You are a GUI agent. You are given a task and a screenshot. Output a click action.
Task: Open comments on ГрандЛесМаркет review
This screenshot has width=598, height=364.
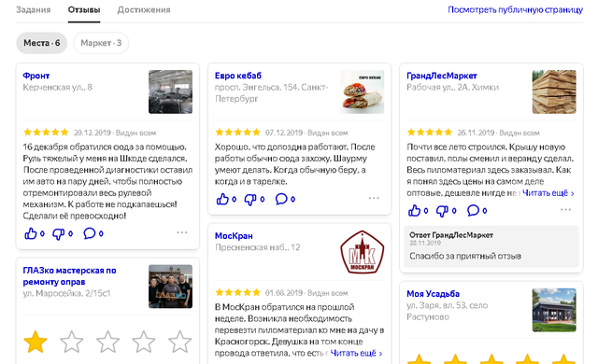(x=473, y=210)
